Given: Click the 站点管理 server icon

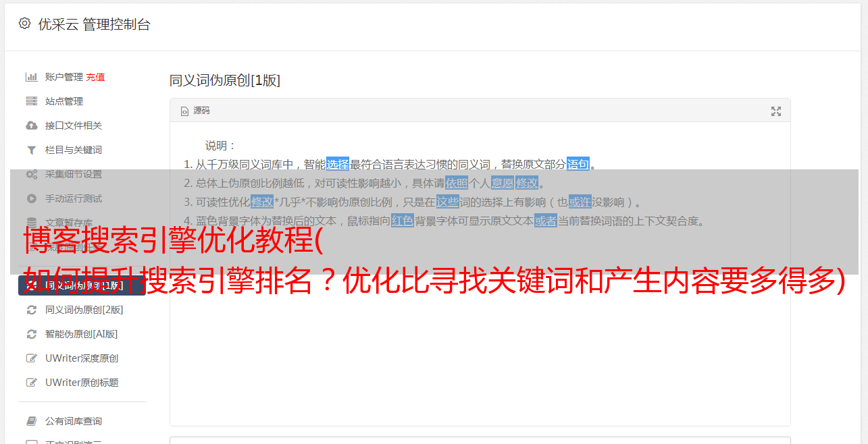Looking at the screenshot, I should pyautogui.click(x=31, y=101).
